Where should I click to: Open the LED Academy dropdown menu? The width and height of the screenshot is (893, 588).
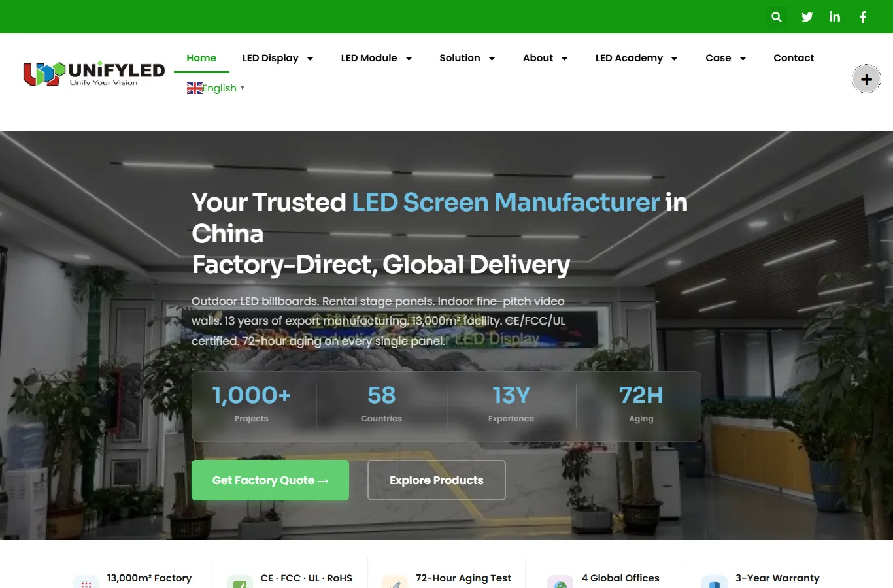[636, 58]
